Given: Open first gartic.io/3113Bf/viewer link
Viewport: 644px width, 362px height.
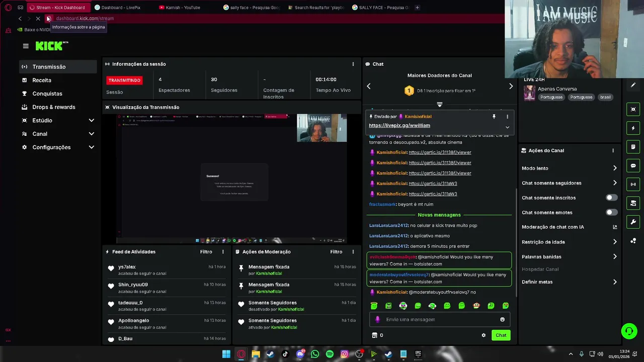Looking at the screenshot, I should coord(440,152).
